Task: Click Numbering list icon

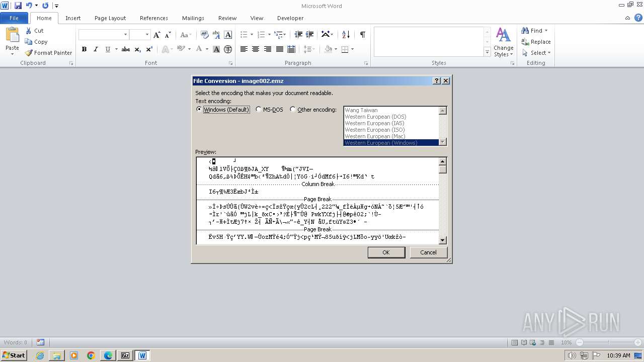Action: [261, 35]
